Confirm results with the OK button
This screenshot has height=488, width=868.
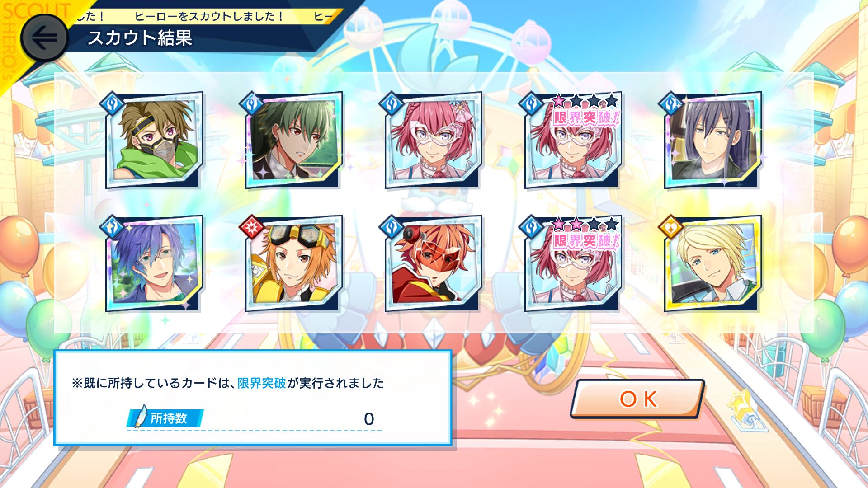[x=637, y=399]
